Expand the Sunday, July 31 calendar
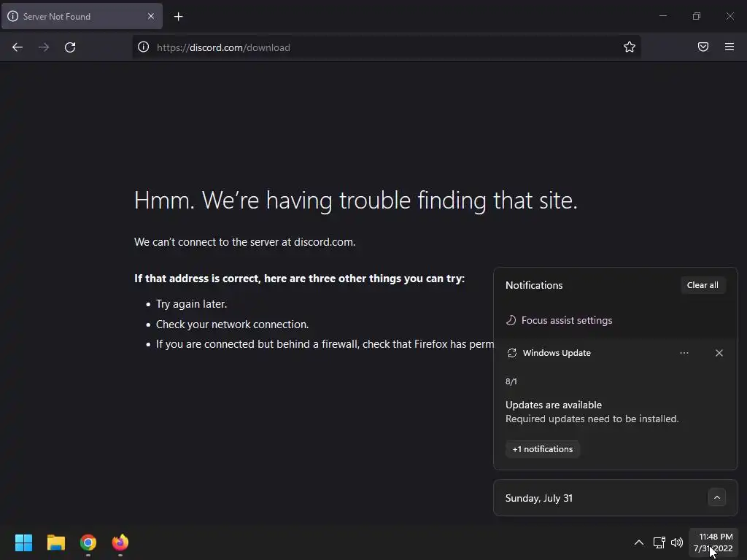 point(717,497)
